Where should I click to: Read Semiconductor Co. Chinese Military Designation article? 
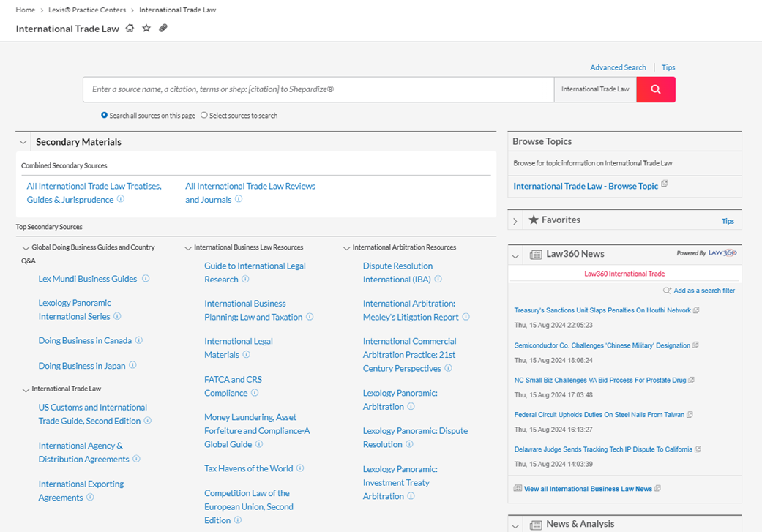pos(602,345)
